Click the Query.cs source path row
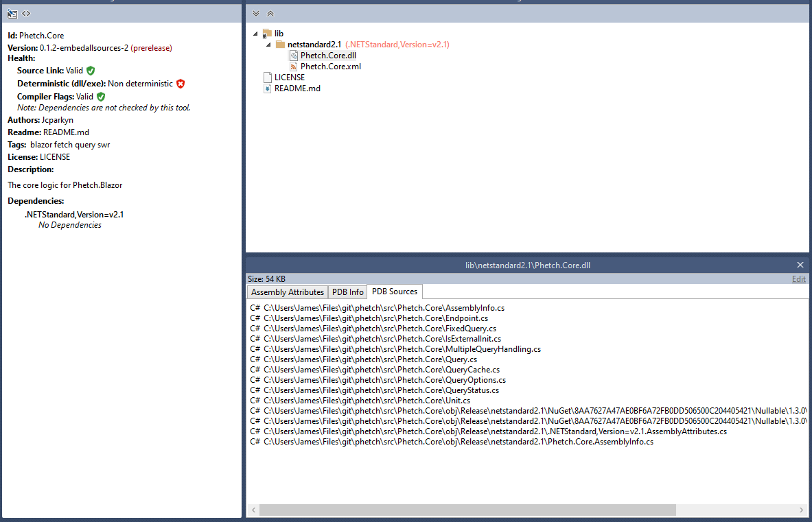The image size is (812, 522). point(364,359)
